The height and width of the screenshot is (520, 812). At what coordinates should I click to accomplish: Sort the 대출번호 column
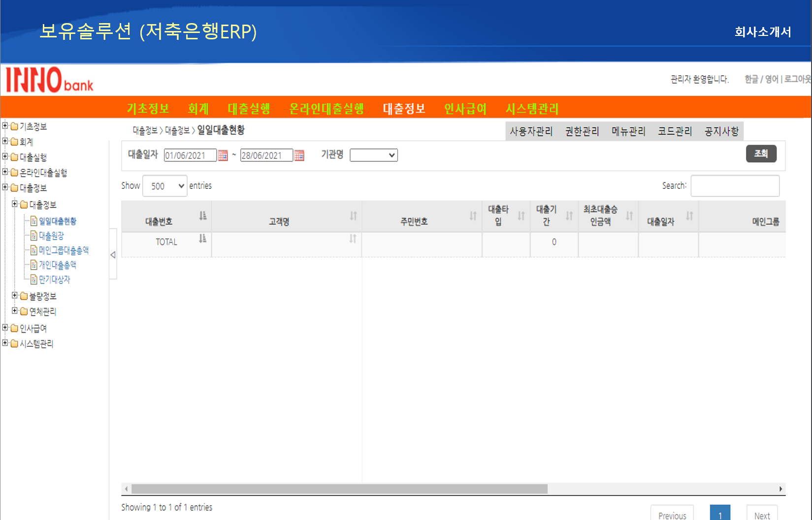[x=203, y=216]
